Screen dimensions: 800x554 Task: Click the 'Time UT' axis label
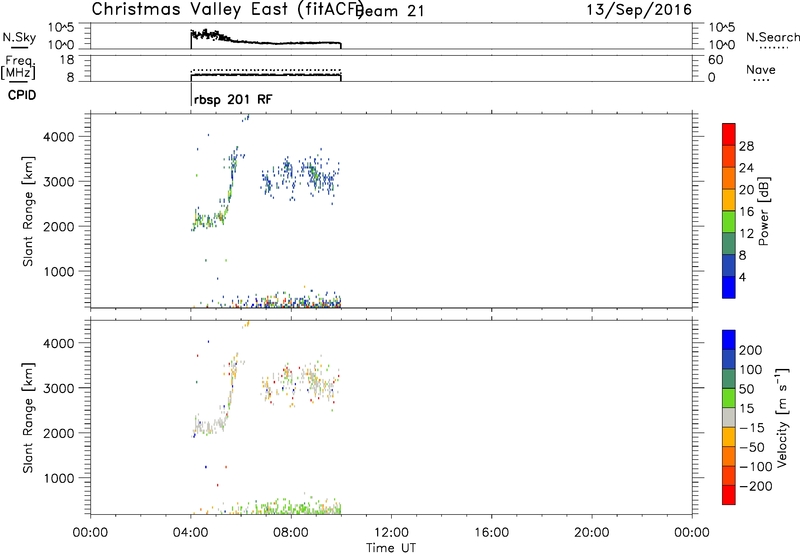(391, 548)
